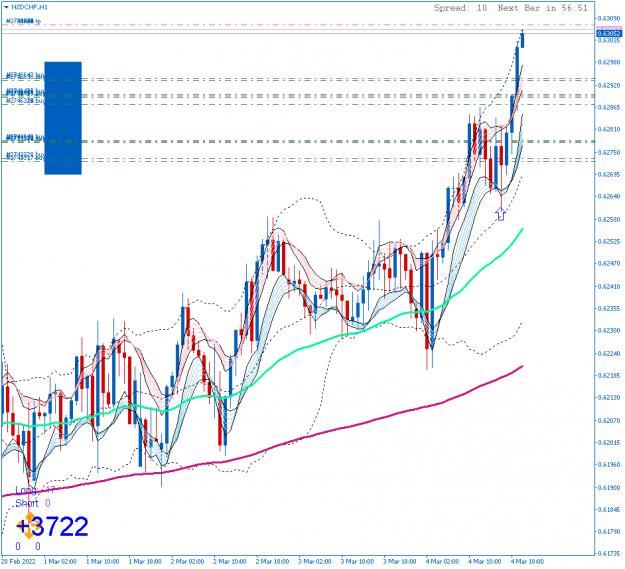Click the orange four-way arrow icon
Viewport: 625px width, 569px height.
(29, 526)
